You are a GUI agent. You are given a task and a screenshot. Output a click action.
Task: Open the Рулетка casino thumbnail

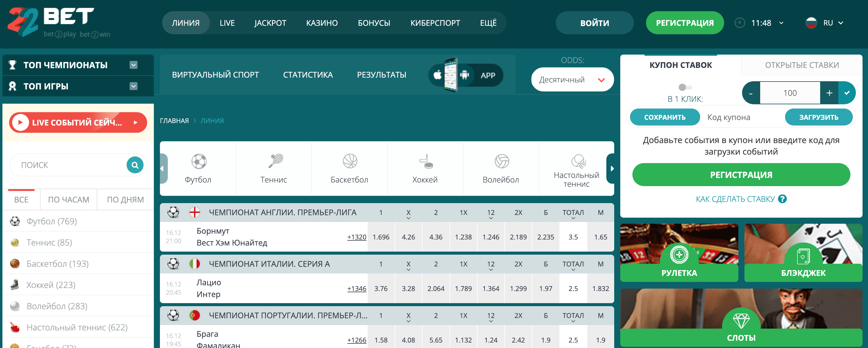[679, 253]
